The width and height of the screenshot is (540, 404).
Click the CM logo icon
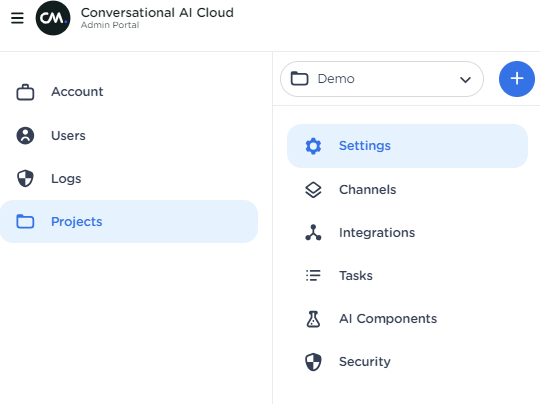coord(53,18)
